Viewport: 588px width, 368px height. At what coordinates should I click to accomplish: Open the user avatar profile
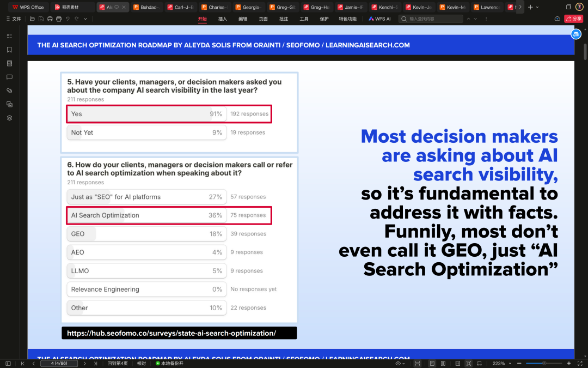point(579,7)
